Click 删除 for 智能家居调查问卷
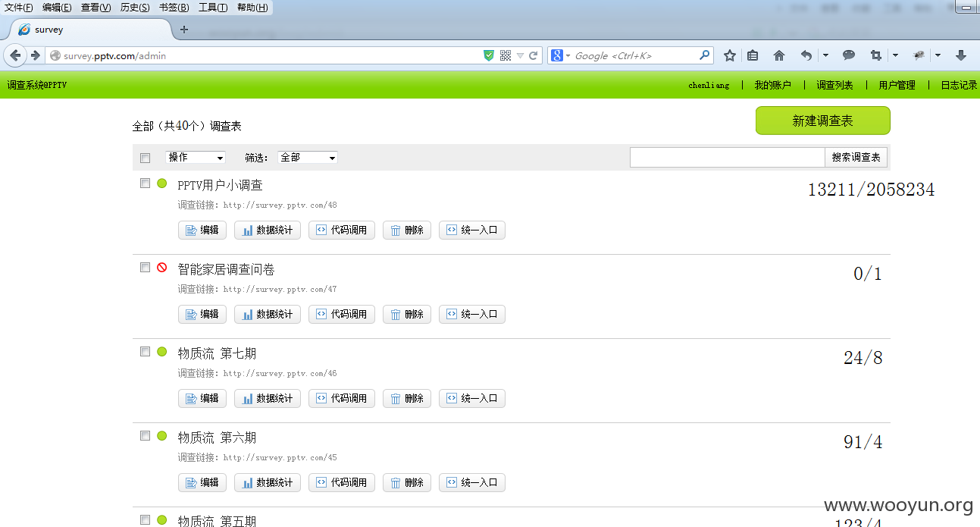Image resolution: width=980 pixels, height=527 pixels. 407,315
